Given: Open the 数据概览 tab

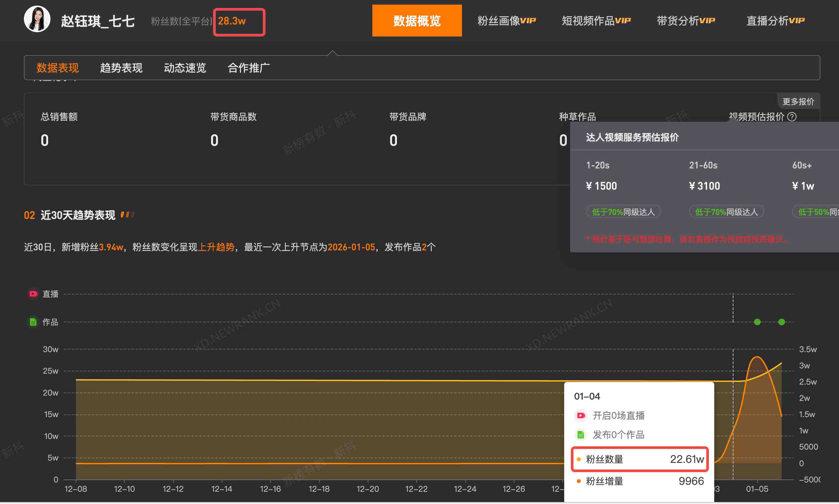Looking at the screenshot, I should (417, 21).
